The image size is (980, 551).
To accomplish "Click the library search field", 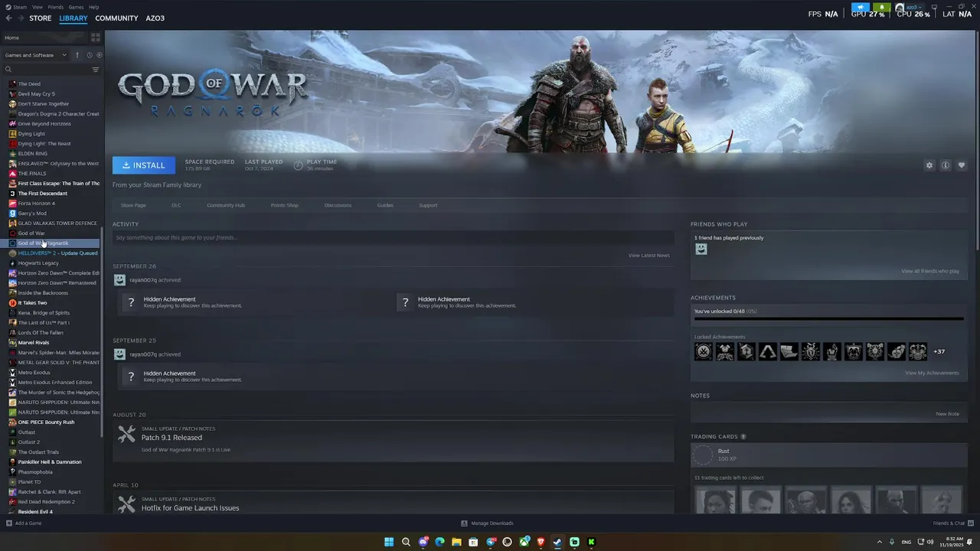I will tap(47, 70).
